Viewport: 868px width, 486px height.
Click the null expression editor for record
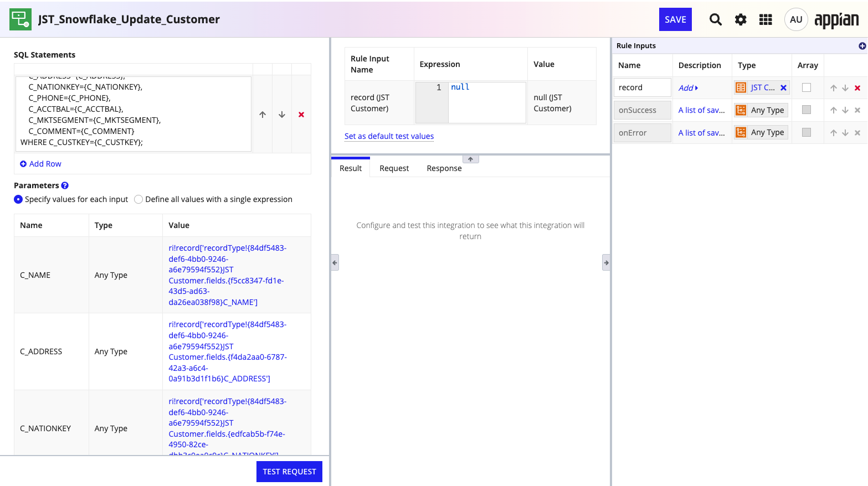[x=486, y=102]
